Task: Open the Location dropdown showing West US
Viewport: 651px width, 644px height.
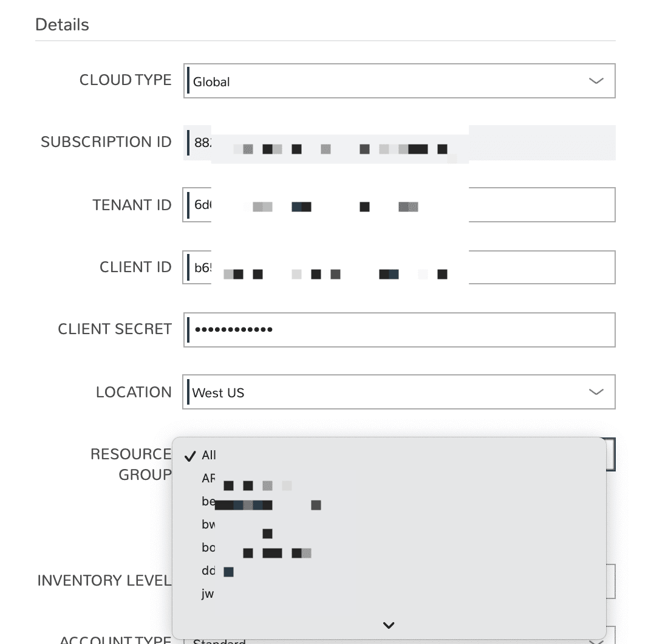Action: (x=398, y=392)
